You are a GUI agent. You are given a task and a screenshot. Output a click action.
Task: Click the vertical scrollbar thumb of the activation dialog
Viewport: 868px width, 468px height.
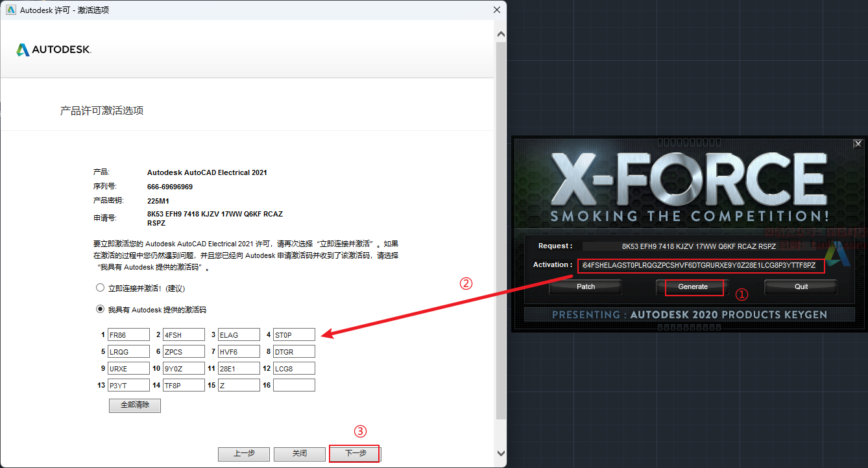tap(500, 230)
